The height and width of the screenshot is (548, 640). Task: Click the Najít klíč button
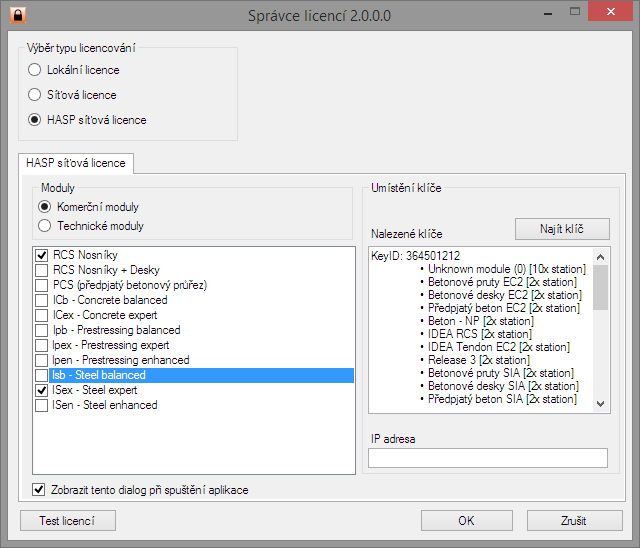pos(562,229)
